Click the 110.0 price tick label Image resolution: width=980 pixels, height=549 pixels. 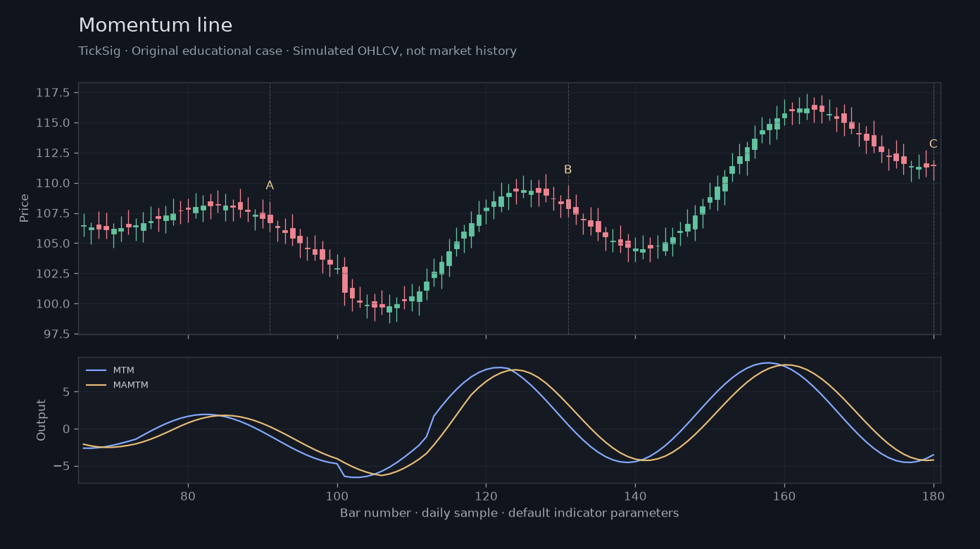[54, 184]
